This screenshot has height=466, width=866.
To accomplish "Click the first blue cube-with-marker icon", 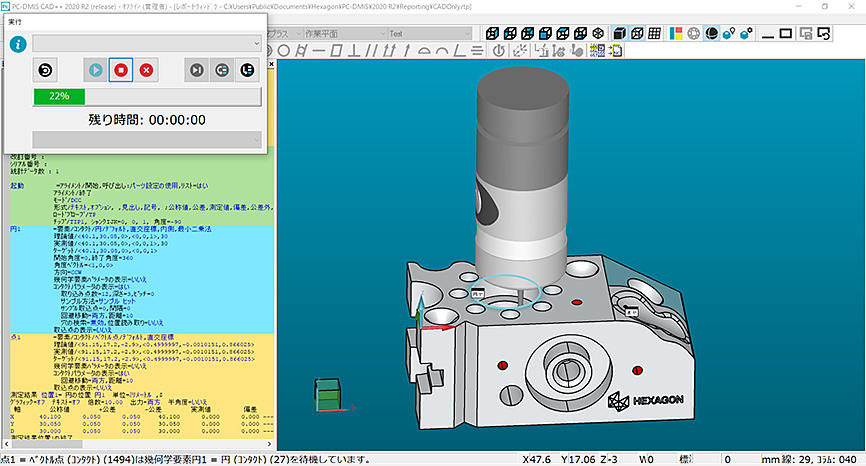I will [729, 34].
